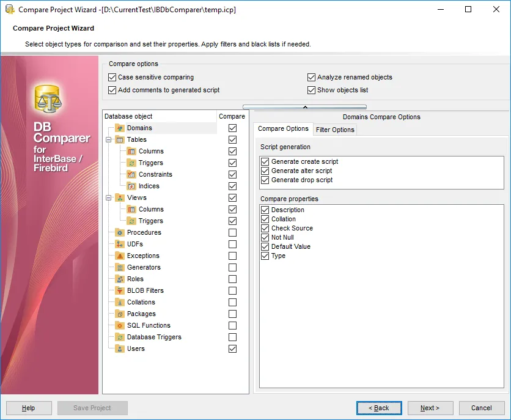The height and width of the screenshot is (420, 511).
Task: Click the Views folder icon
Action: [120, 198]
